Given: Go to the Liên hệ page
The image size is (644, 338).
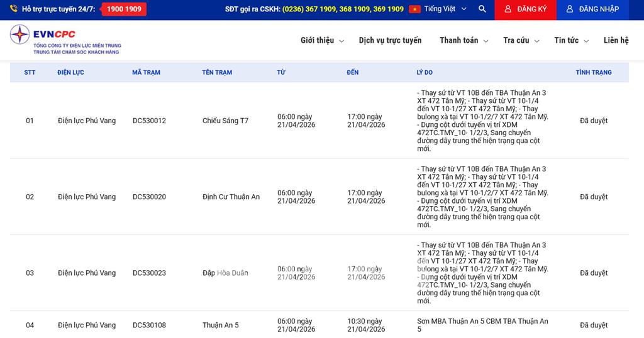Looking at the screenshot, I should (616, 41).
